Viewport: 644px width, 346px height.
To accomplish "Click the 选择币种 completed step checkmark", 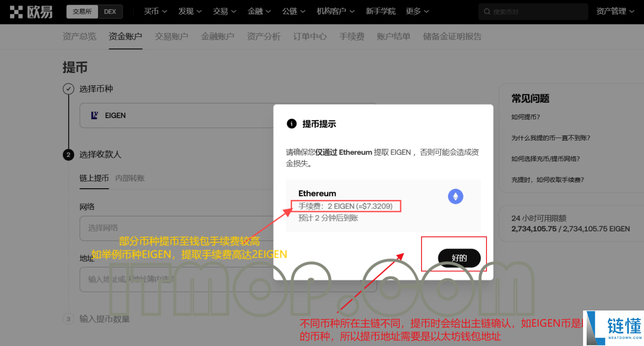I will 68,89.
